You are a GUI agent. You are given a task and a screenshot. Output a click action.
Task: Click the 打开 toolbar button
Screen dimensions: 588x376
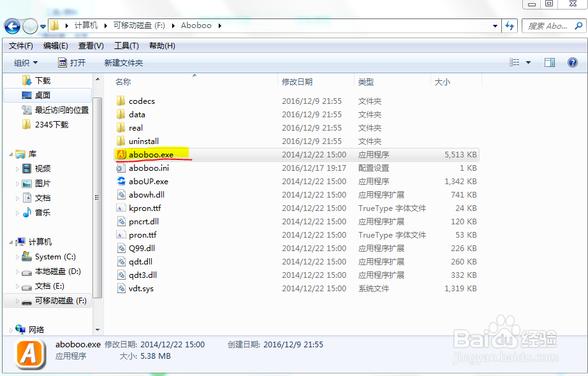click(x=71, y=62)
